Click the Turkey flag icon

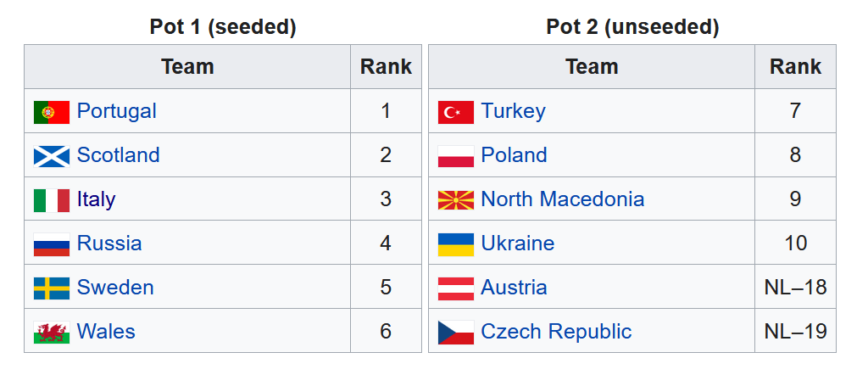455,111
